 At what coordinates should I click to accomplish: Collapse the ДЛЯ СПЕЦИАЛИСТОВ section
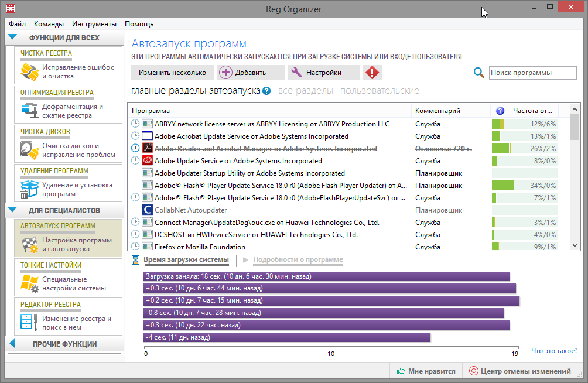12,210
